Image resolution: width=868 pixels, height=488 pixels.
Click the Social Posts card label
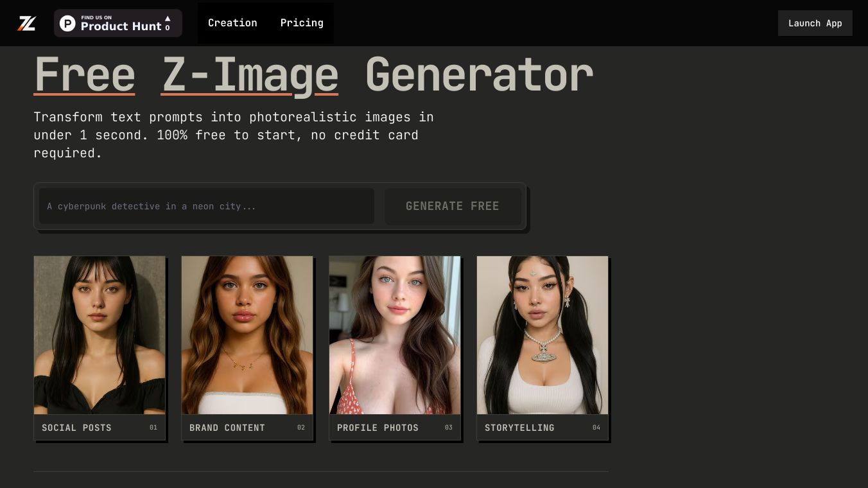(76, 428)
